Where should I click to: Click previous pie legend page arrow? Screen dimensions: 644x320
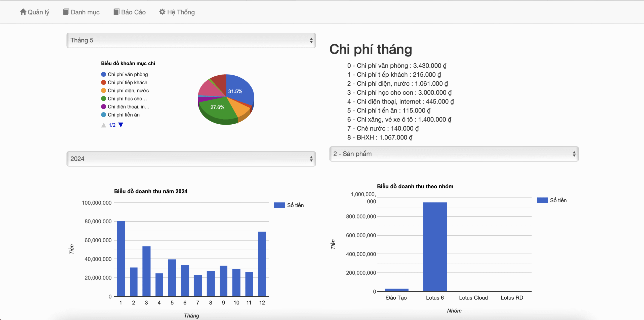pos(103,125)
